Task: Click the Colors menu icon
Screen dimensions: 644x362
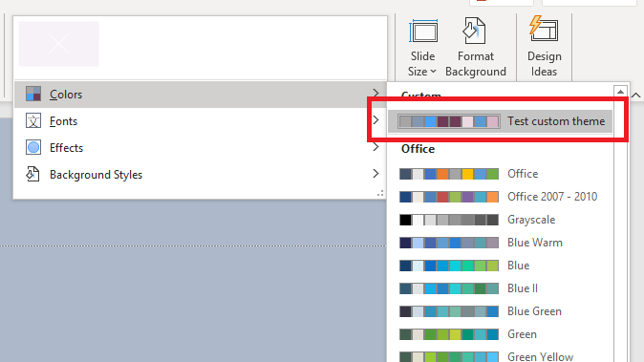Action: coord(33,94)
